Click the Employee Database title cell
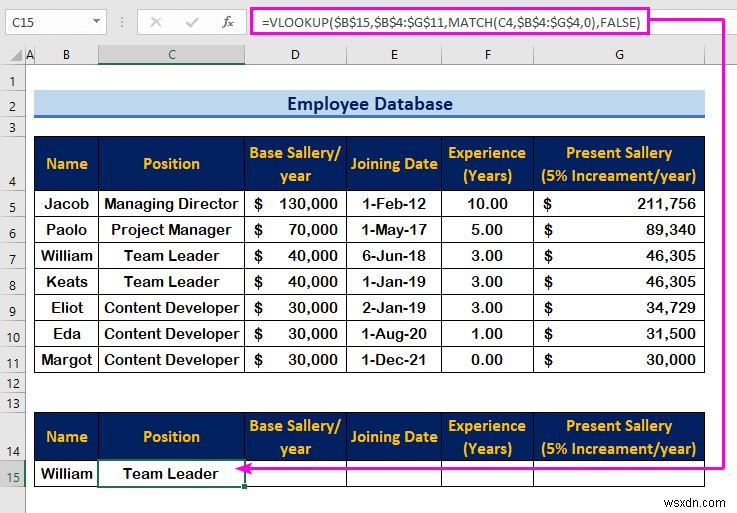 369,103
